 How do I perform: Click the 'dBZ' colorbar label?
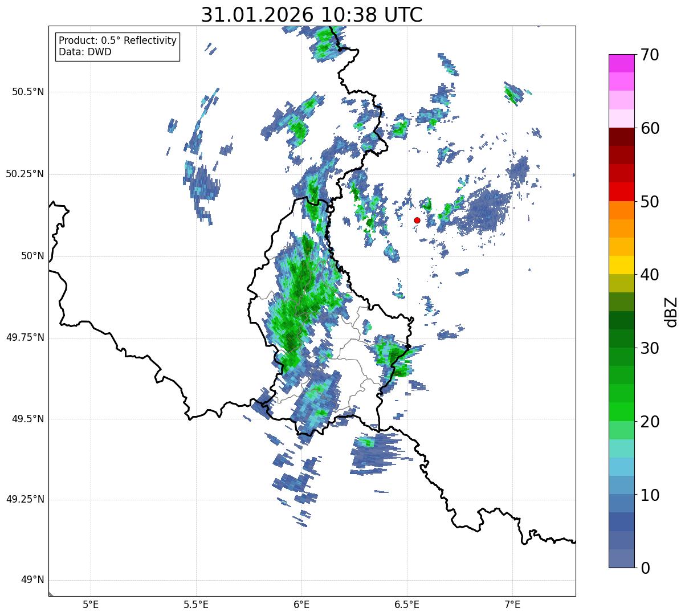671,311
